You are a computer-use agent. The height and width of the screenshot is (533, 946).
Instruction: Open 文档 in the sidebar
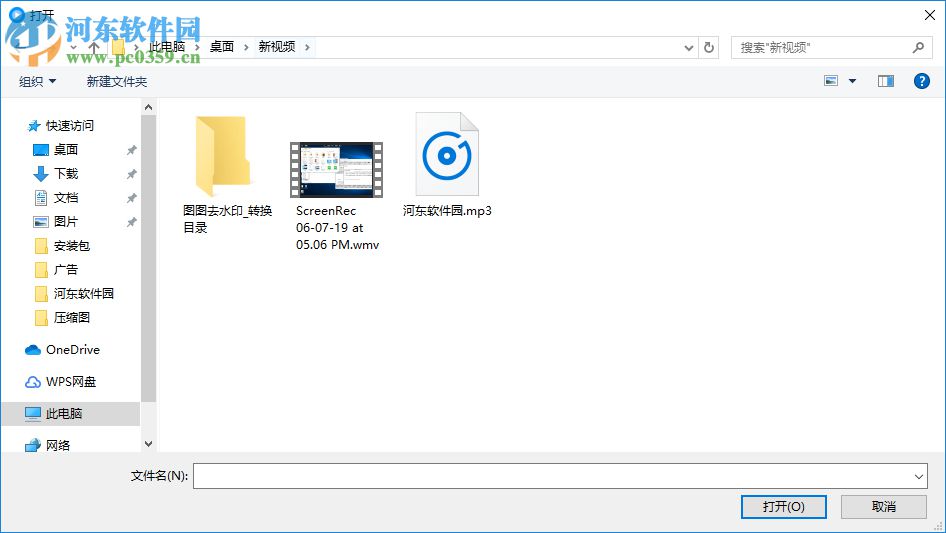[x=66, y=197]
